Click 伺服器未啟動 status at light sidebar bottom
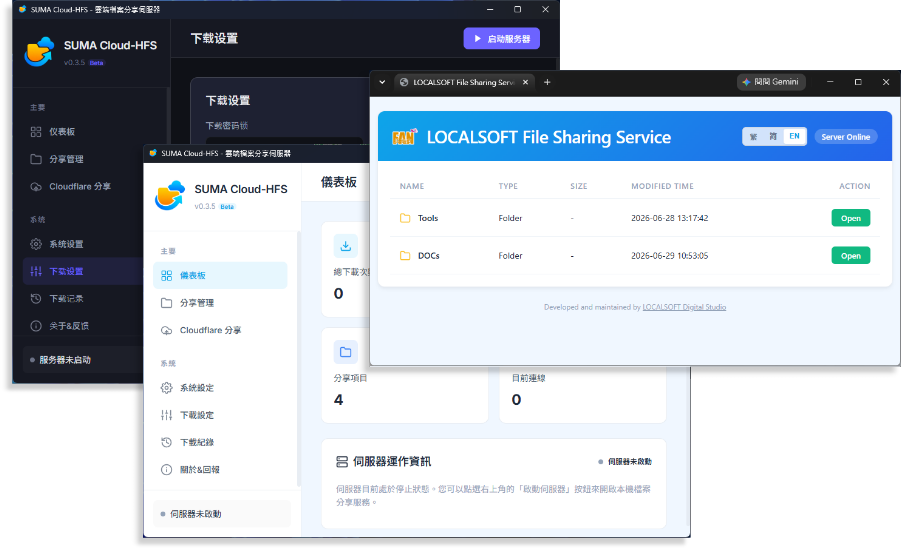 [x=222, y=514]
